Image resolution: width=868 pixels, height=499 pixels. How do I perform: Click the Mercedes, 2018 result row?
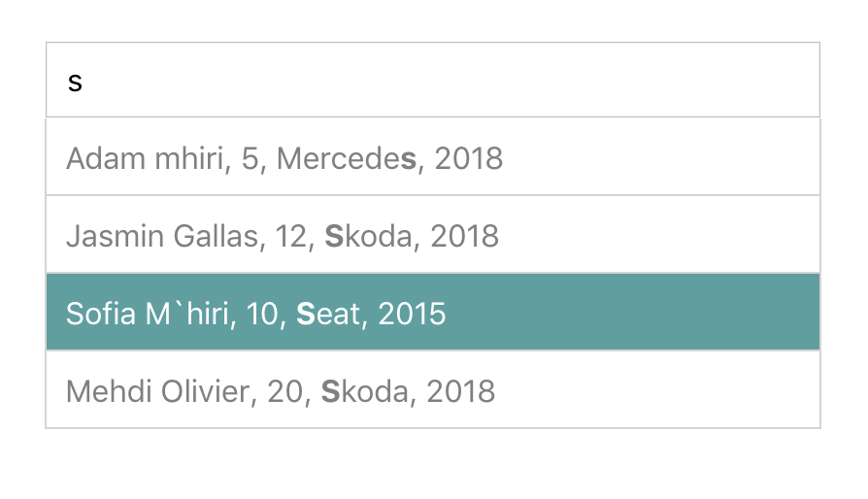[433, 157]
